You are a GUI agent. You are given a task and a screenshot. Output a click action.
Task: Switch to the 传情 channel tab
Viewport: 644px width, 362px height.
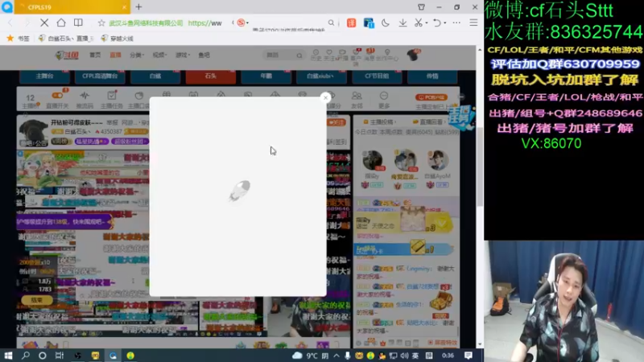pos(432,76)
